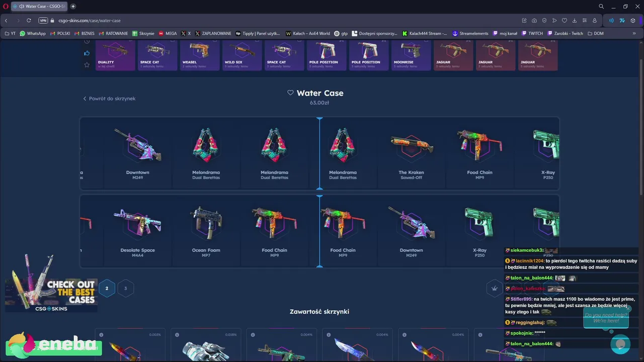Open the Zarobki - Twitch bookmark
This screenshot has width=644, height=362.
(x=565, y=33)
